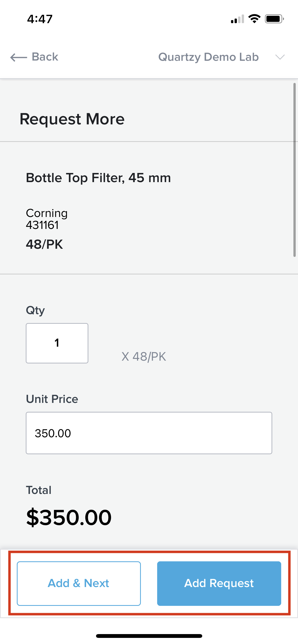Tap the Wi-Fi status icon
Viewport: 298px width, 644px height.
point(254,19)
